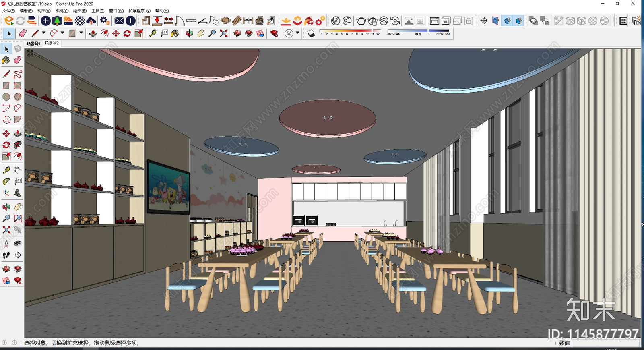Choose the Follow Me tool in left panel
Screen dimensions: 644x350
[x=17, y=145]
